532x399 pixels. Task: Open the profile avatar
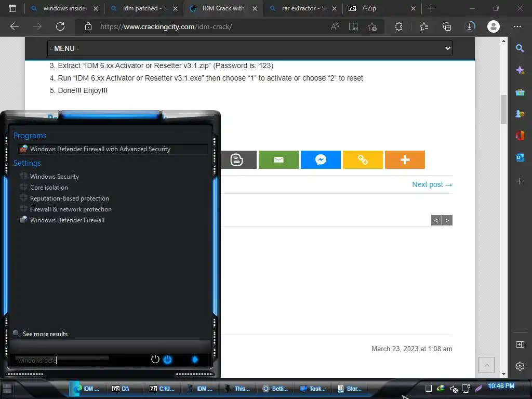pos(494,26)
